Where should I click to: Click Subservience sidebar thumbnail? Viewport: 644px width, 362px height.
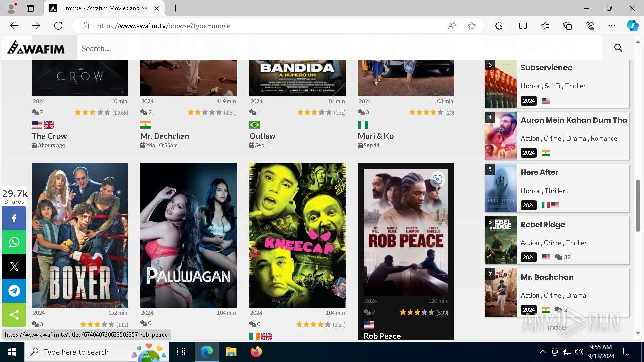coord(501,84)
